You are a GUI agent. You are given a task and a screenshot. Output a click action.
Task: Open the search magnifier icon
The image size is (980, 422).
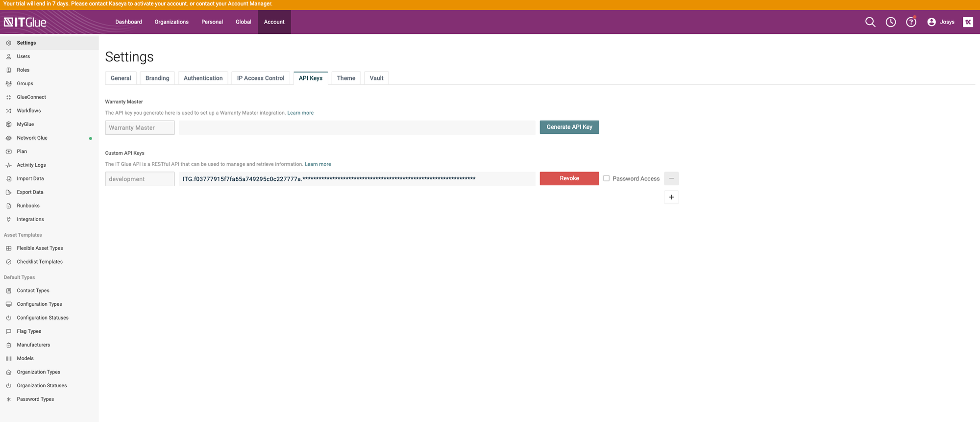click(870, 22)
